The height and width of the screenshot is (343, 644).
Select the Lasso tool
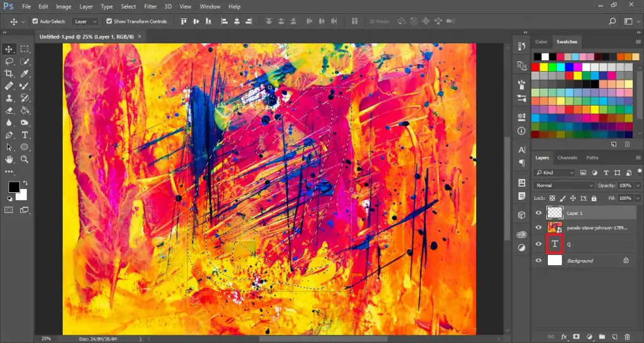tap(9, 62)
